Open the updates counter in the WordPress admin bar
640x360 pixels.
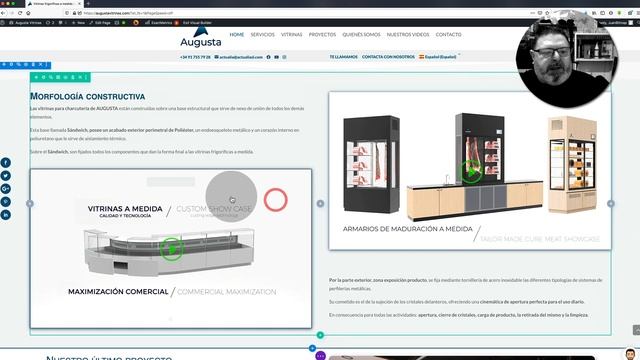[x=50, y=23]
